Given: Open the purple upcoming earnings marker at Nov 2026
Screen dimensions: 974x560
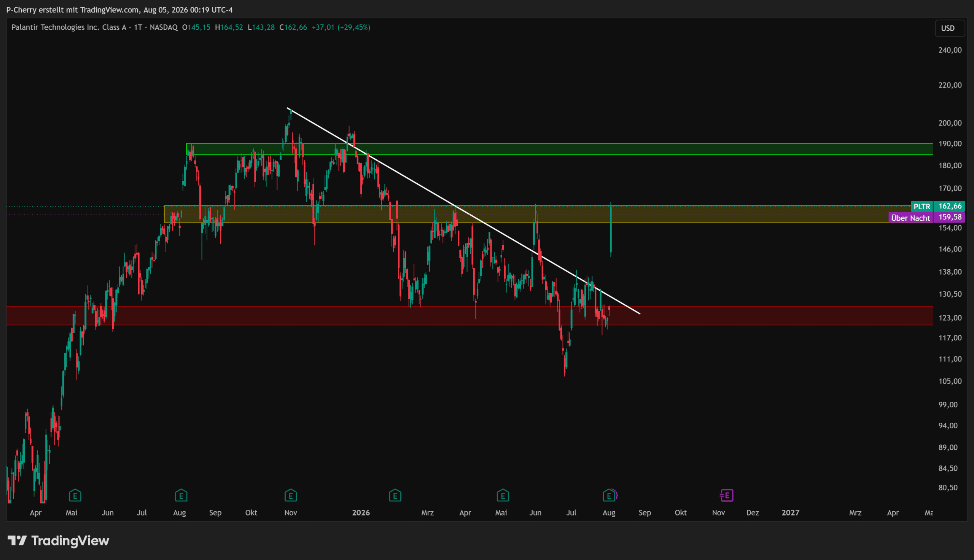Looking at the screenshot, I should point(727,495).
